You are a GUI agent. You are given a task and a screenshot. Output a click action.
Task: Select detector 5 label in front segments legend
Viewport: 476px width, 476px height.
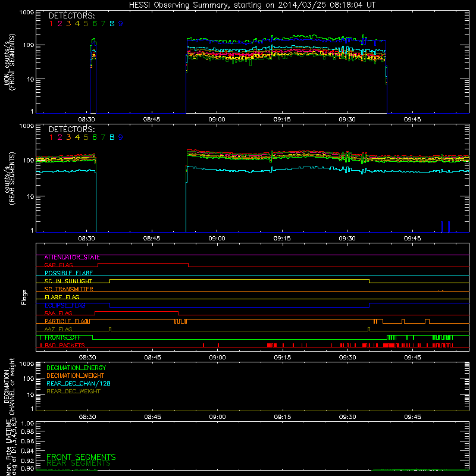pyautogui.click(x=86, y=24)
